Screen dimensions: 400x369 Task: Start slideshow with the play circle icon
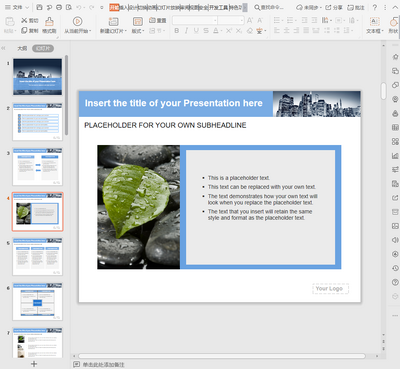[77, 22]
